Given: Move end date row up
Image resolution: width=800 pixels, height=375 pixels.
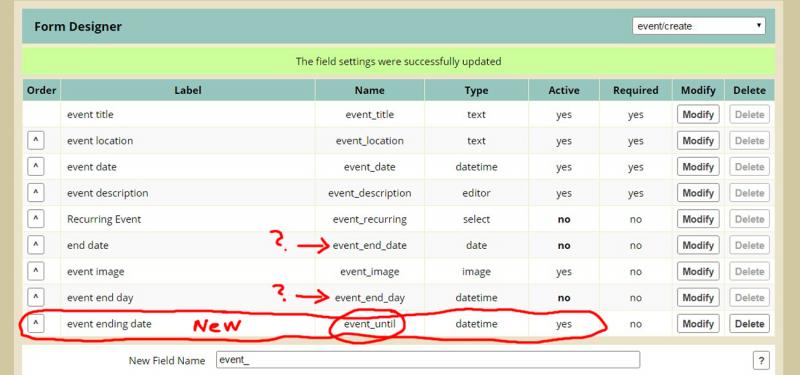Looking at the screenshot, I should click(x=36, y=245).
